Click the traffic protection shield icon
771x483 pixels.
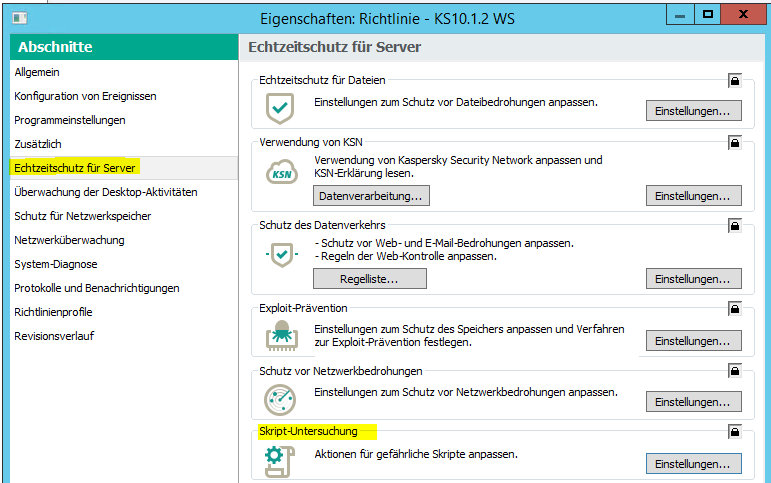[280, 255]
